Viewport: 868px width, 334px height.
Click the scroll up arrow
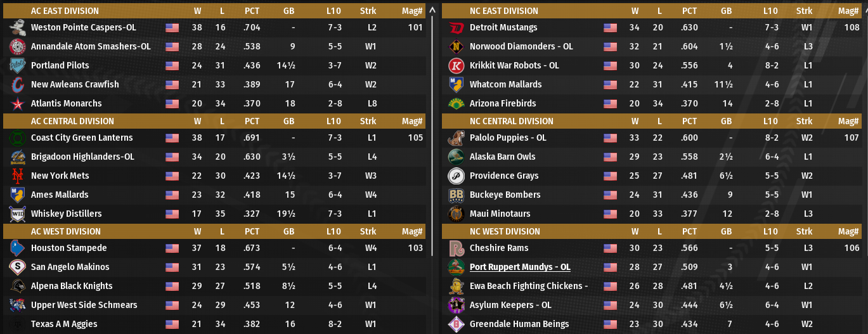[433, 10]
